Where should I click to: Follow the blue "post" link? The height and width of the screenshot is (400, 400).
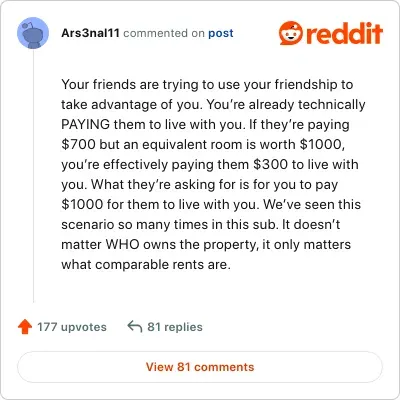tap(221, 34)
